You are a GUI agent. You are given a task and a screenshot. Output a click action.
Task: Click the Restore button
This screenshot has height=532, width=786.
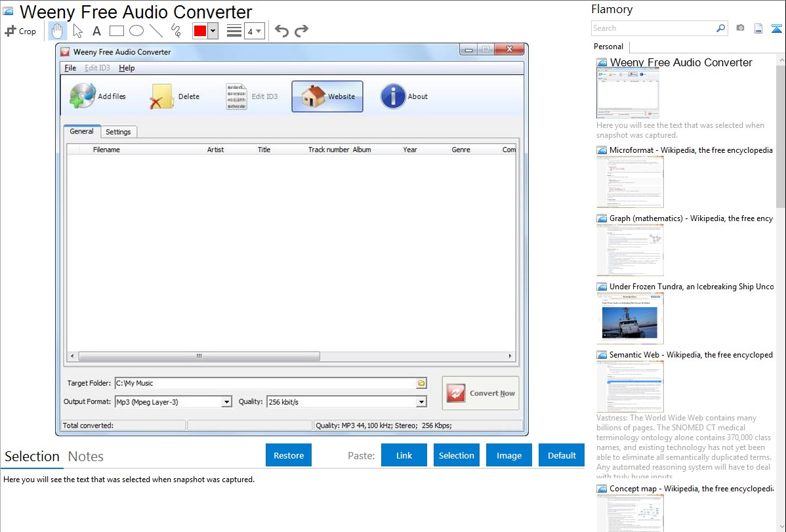[x=289, y=455]
